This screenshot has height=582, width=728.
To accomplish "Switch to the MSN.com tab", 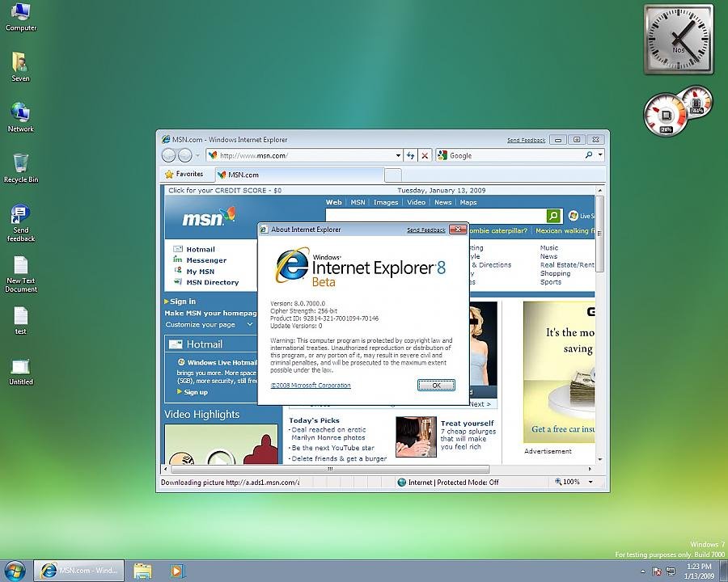I will coord(300,175).
